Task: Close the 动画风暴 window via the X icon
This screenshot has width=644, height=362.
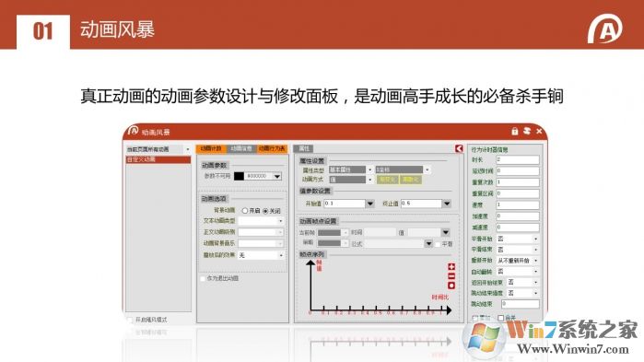Action: click(539, 132)
